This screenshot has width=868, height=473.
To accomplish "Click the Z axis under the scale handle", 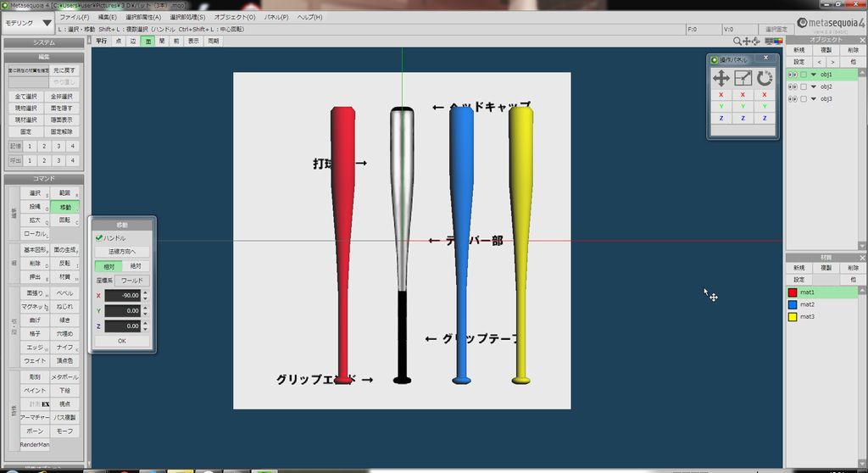I will 743,118.
